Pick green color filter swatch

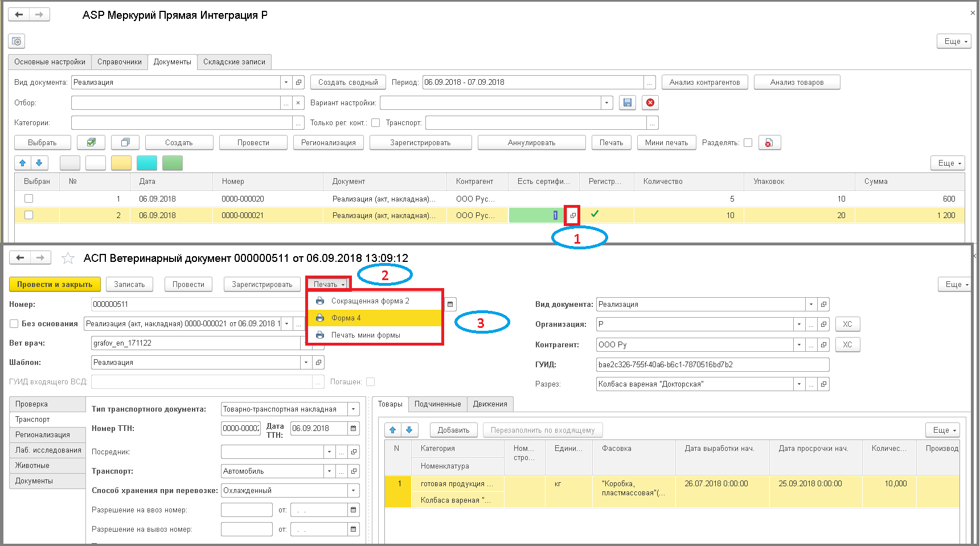[173, 163]
